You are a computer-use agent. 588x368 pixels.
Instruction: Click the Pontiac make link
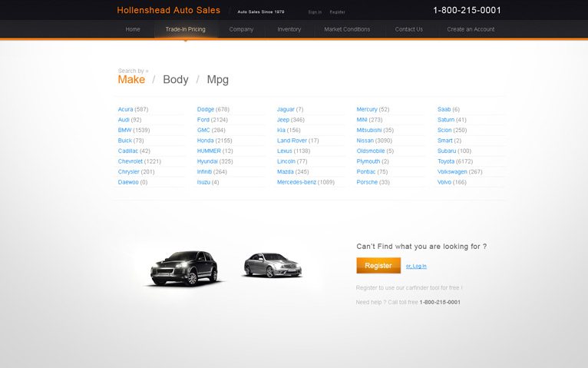point(366,172)
